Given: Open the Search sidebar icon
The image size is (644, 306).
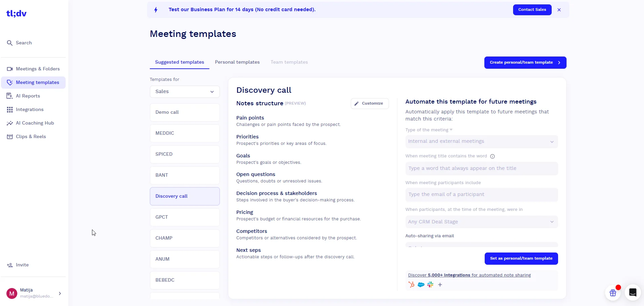Looking at the screenshot, I should pyautogui.click(x=9, y=43).
